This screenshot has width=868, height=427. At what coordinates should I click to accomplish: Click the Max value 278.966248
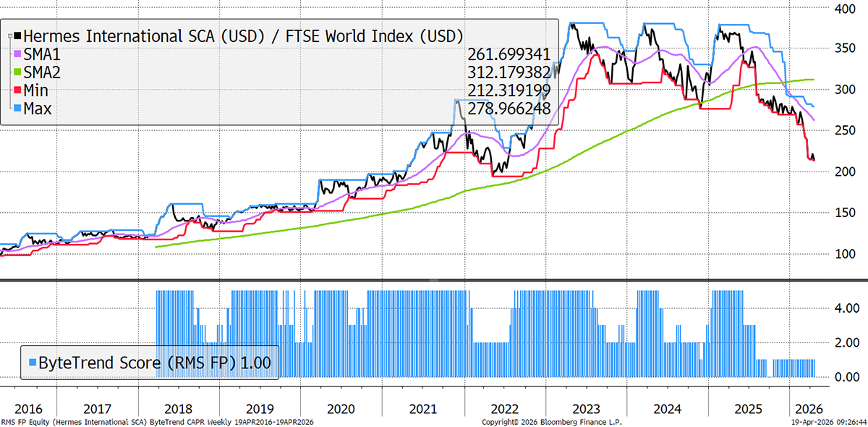pos(509,109)
